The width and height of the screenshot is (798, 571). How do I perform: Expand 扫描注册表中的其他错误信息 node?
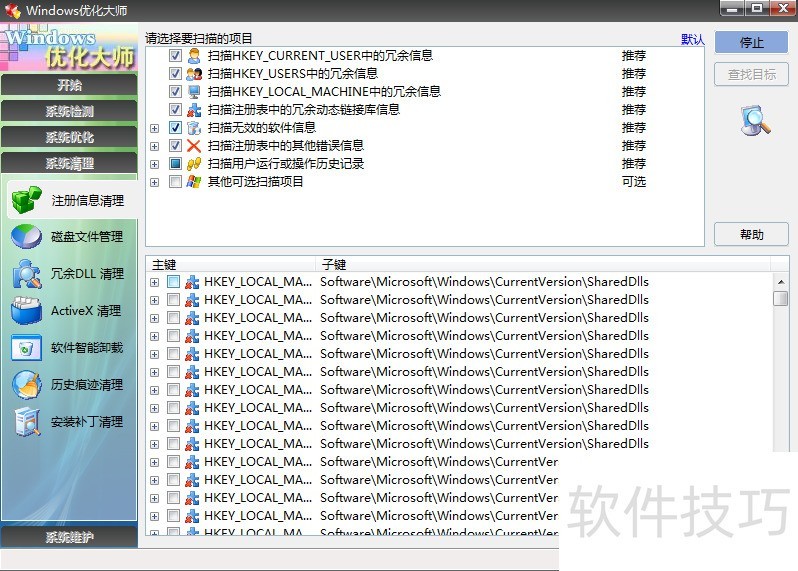pyautogui.click(x=155, y=147)
